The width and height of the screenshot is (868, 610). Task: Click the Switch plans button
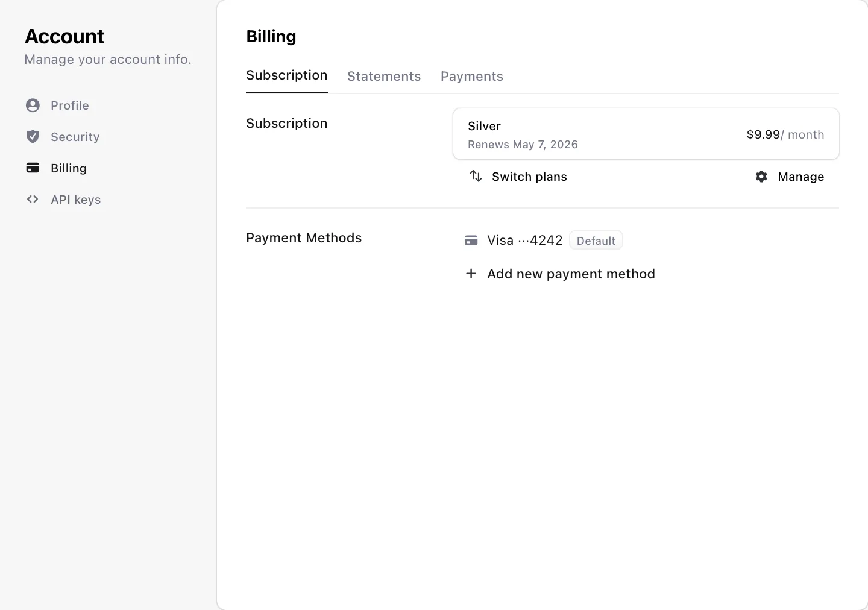click(x=518, y=177)
